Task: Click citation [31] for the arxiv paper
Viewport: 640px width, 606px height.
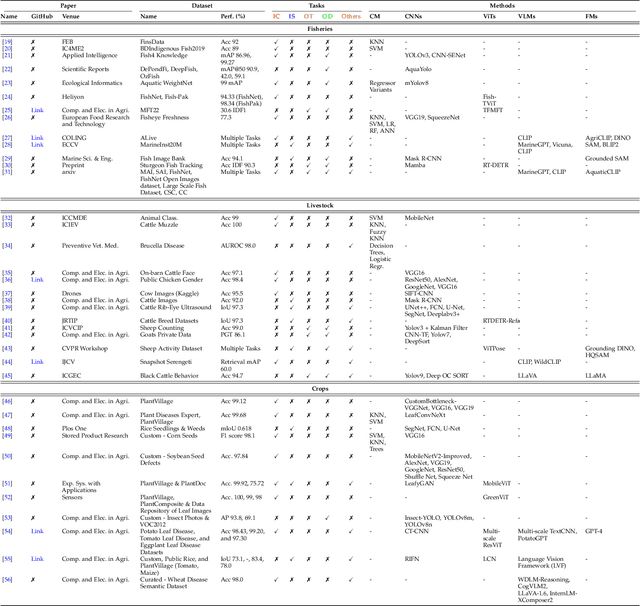Action: [7, 172]
